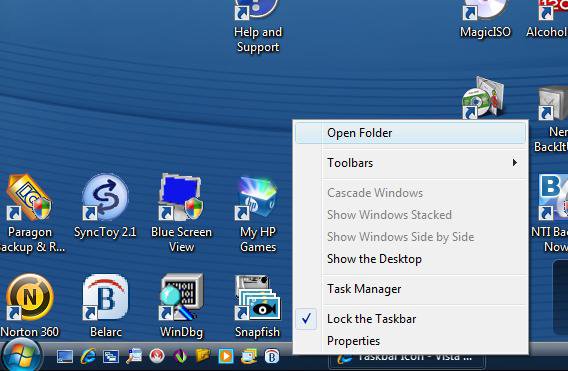568x371 pixels.
Task: Open Task Manager from the context menu
Action: click(409, 289)
